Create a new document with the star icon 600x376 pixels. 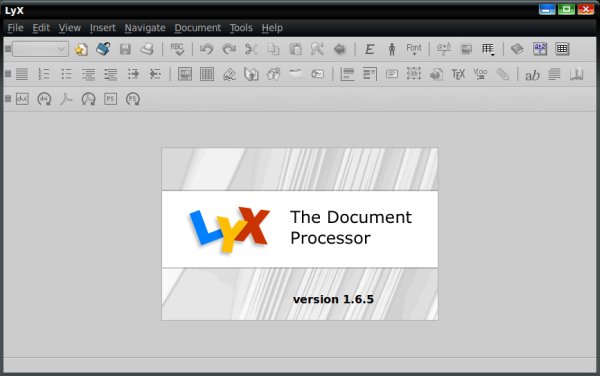click(81, 49)
